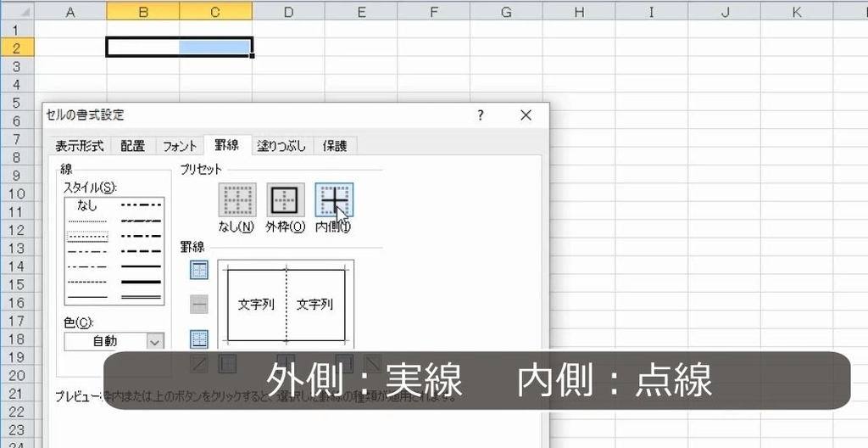868x448 pixels.
Task: Open dialog help with the ? icon
Action: (x=481, y=115)
